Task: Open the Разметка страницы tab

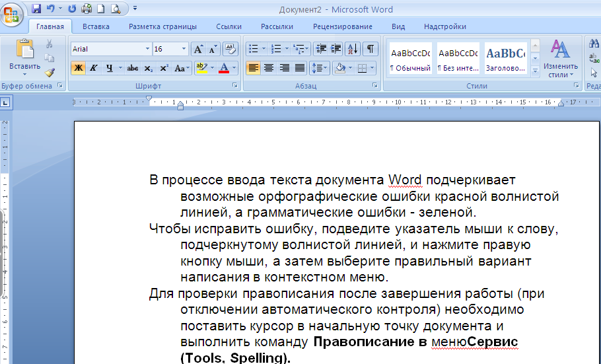Action: (x=162, y=26)
